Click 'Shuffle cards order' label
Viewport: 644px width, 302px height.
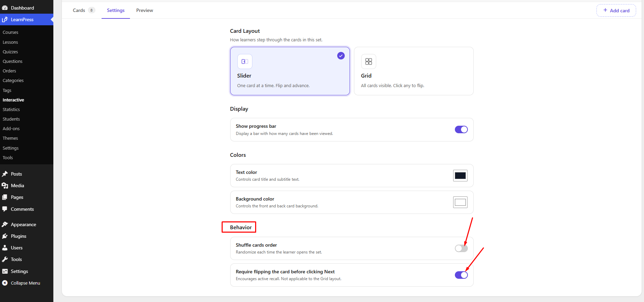pos(256,245)
